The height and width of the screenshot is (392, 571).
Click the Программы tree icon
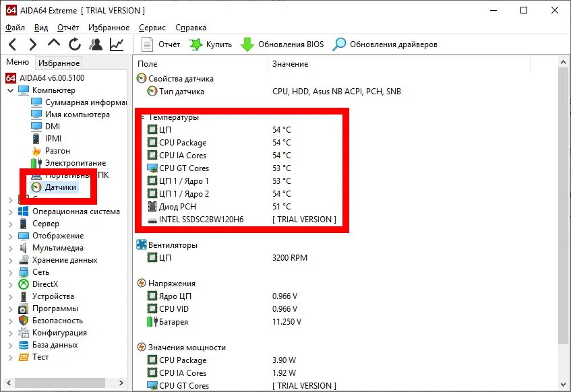(x=24, y=308)
